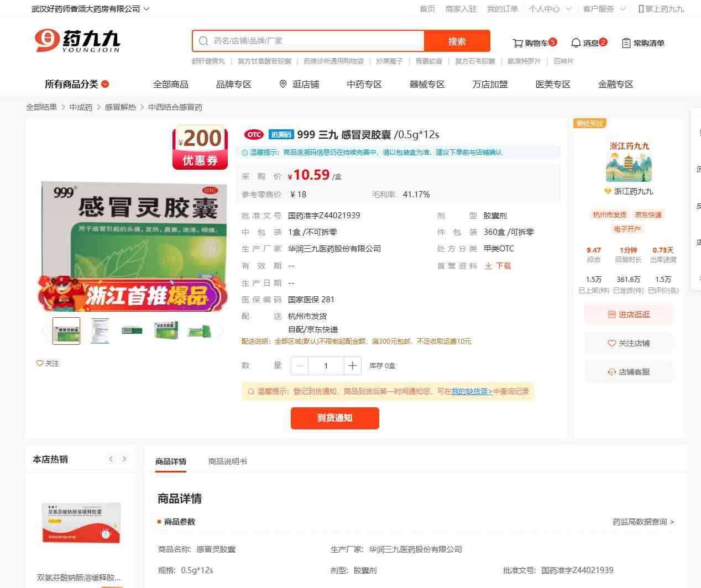Open the shopping cart icon

click(517, 43)
